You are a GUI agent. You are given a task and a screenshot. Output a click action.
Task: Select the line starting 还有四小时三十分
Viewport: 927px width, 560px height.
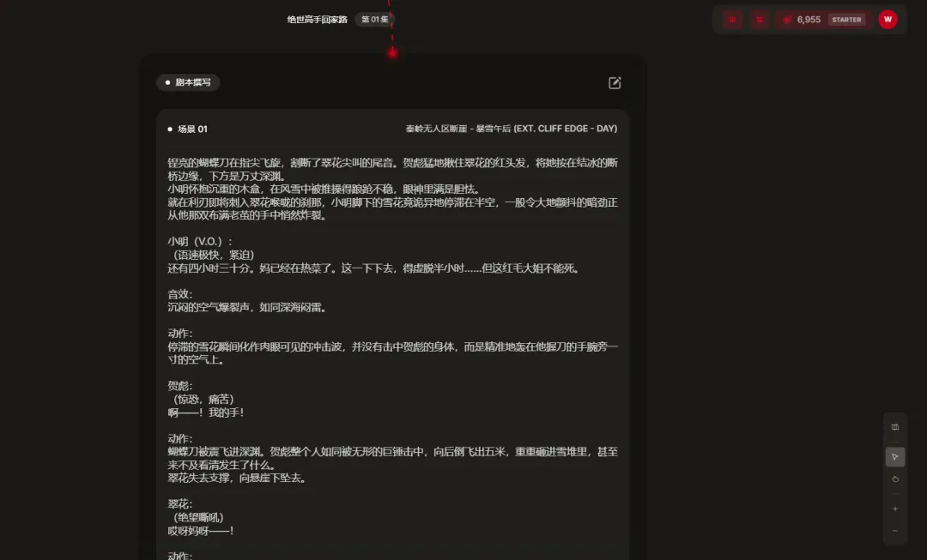(x=375, y=268)
